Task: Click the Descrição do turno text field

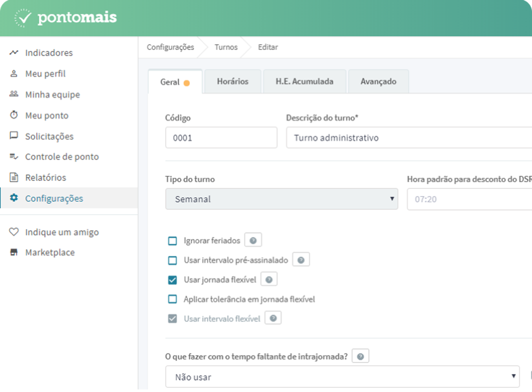Action: pos(408,138)
